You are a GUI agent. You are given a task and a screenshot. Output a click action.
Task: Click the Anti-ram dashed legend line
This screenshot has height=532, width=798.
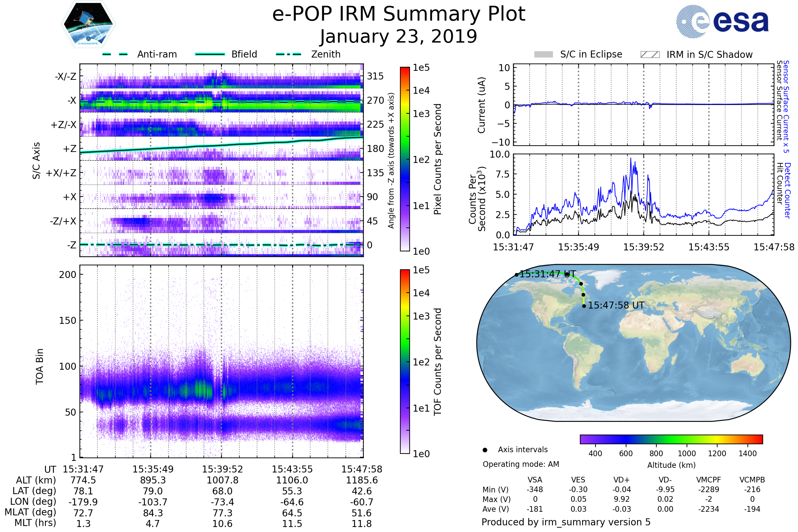coord(115,54)
